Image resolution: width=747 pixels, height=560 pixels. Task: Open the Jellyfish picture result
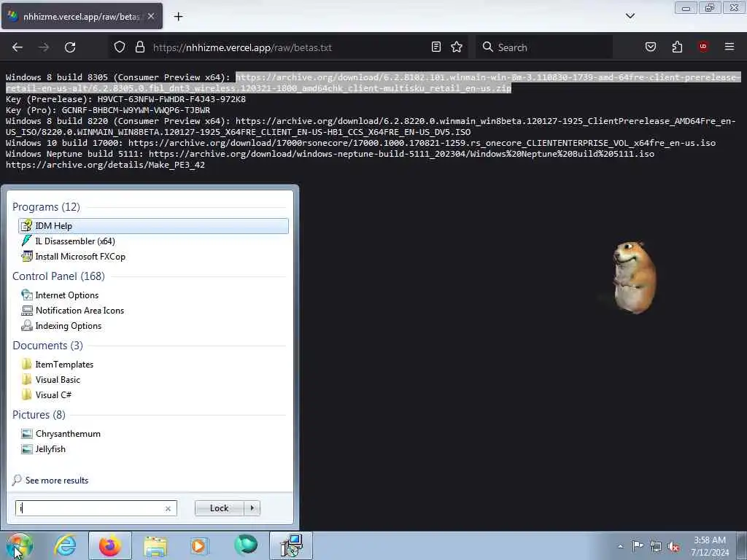pos(153,449)
